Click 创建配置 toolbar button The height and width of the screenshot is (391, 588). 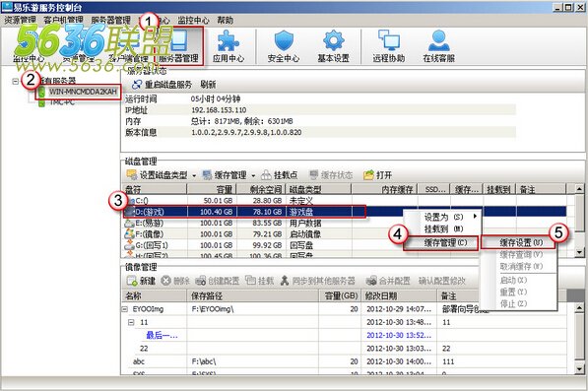click(217, 281)
